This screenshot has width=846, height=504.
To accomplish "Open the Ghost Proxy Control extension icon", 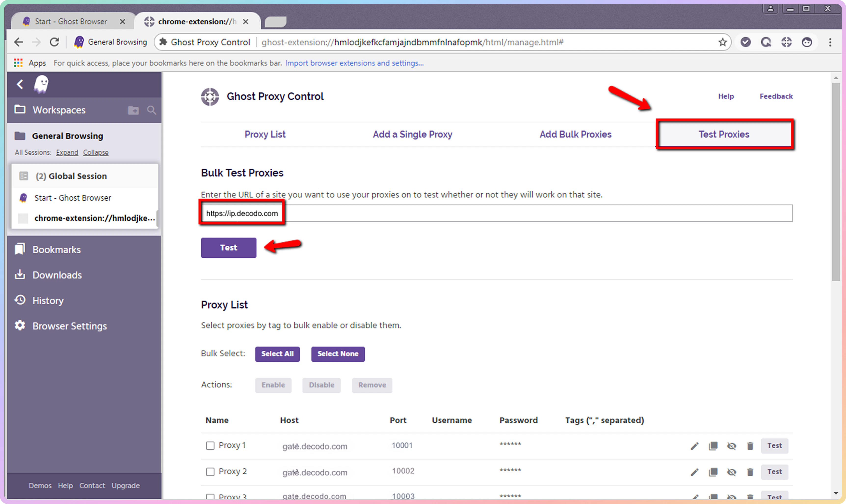I will click(x=786, y=42).
